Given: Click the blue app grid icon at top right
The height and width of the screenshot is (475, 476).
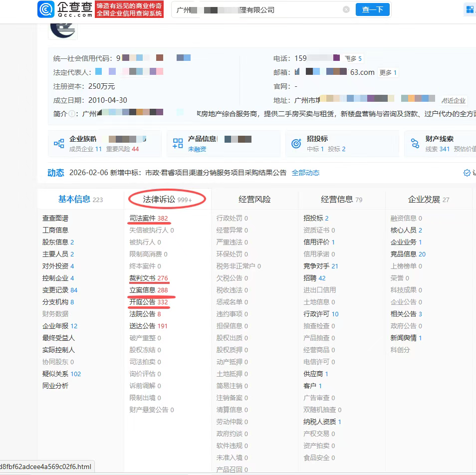Looking at the screenshot, I should pos(469,9).
